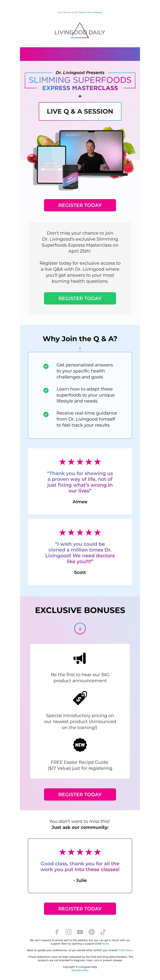This screenshot has width=160, height=980.
Task: Click Register Today below Julie's review
Action: tap(80, 908)
